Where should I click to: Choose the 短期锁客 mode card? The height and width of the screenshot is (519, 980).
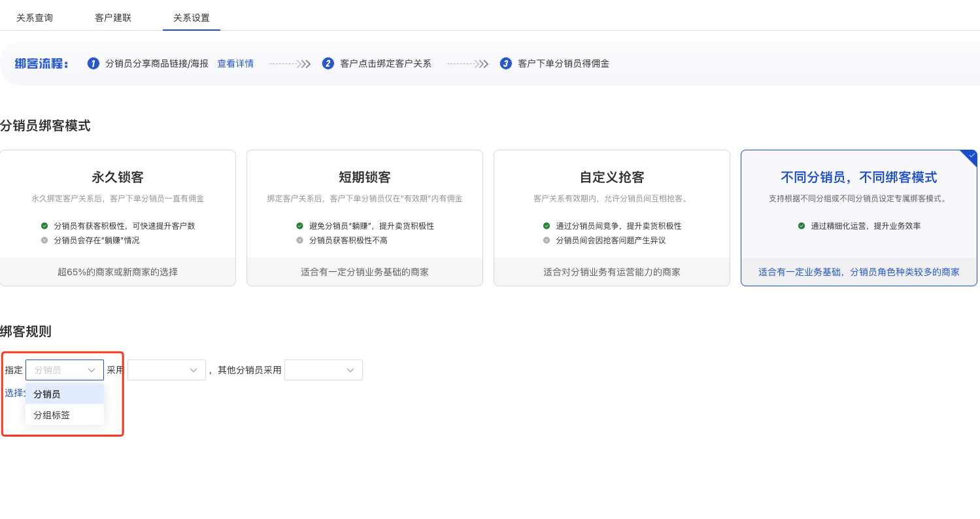tap(365, 218)
